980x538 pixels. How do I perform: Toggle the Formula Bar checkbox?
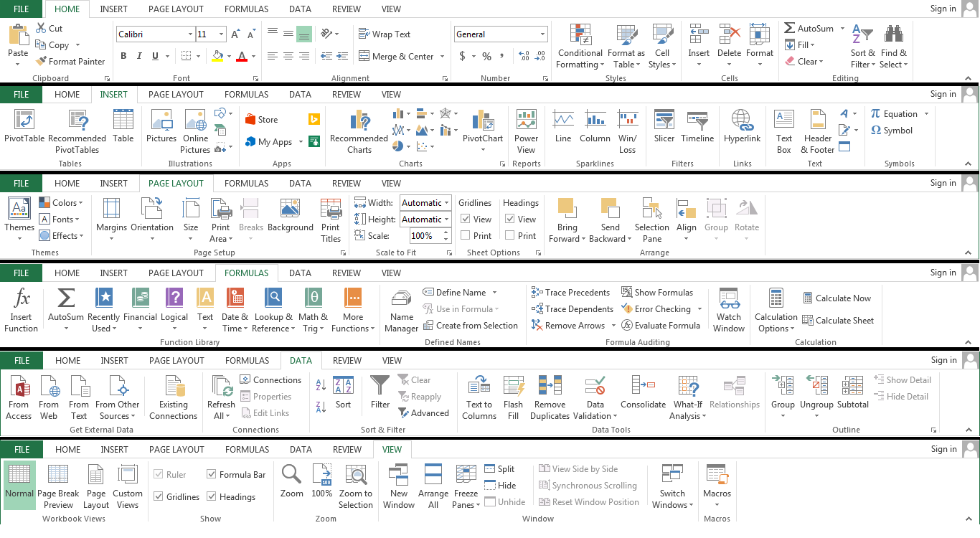212,474
